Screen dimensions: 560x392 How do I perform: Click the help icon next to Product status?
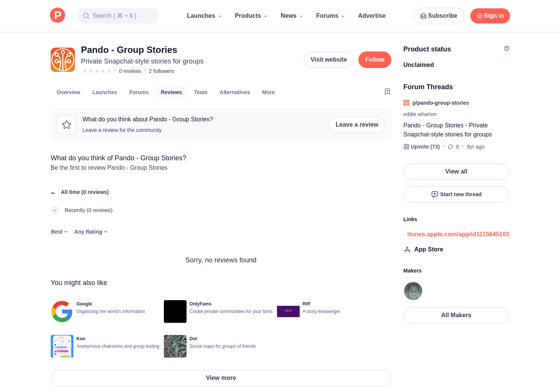(506, 48)
